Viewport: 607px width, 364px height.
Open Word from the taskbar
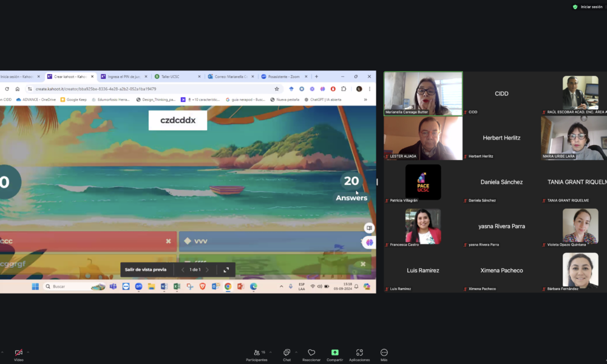tap(164, 286)
